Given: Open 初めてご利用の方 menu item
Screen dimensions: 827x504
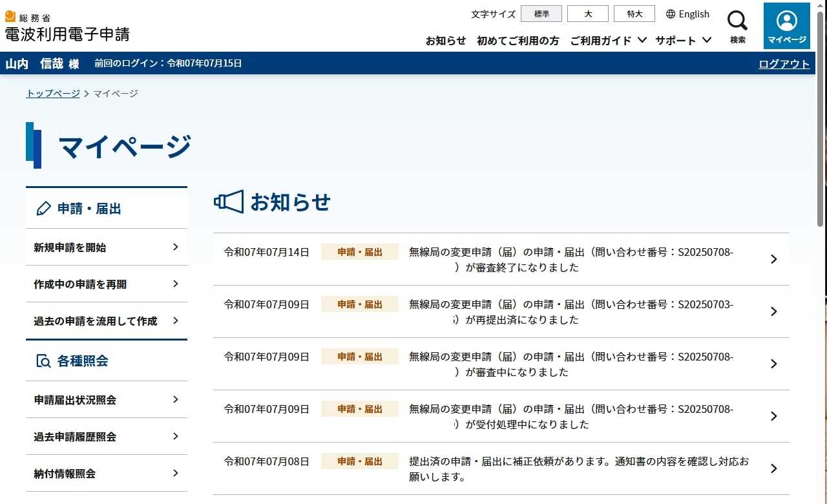Looking at the screenshot, I should [x=518, y=40].
